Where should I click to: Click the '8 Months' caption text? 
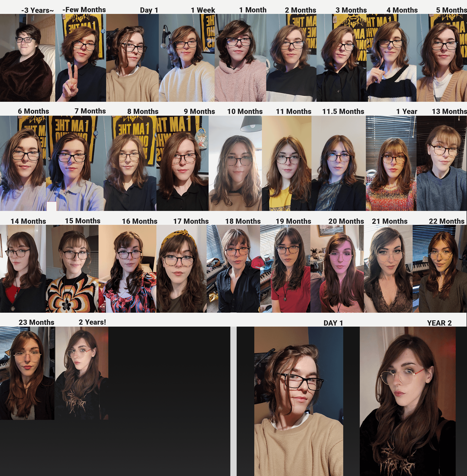pyautogui.click(x=143, y=111)
